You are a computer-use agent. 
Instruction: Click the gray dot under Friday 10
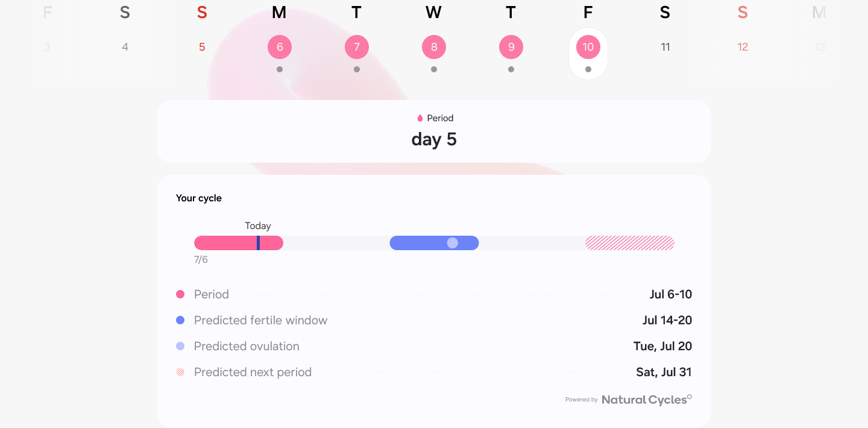pos(588,69)
